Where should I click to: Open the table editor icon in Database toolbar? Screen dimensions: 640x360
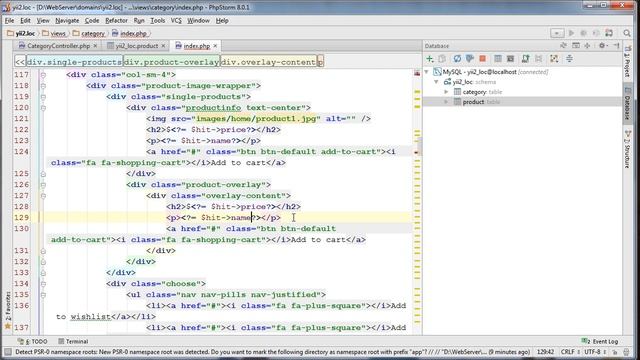[x=498, y=59]
